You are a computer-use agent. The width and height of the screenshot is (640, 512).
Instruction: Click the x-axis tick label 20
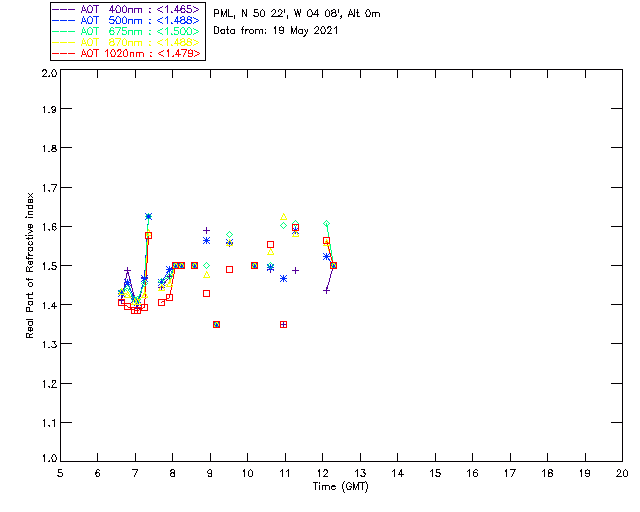[622, 473]
